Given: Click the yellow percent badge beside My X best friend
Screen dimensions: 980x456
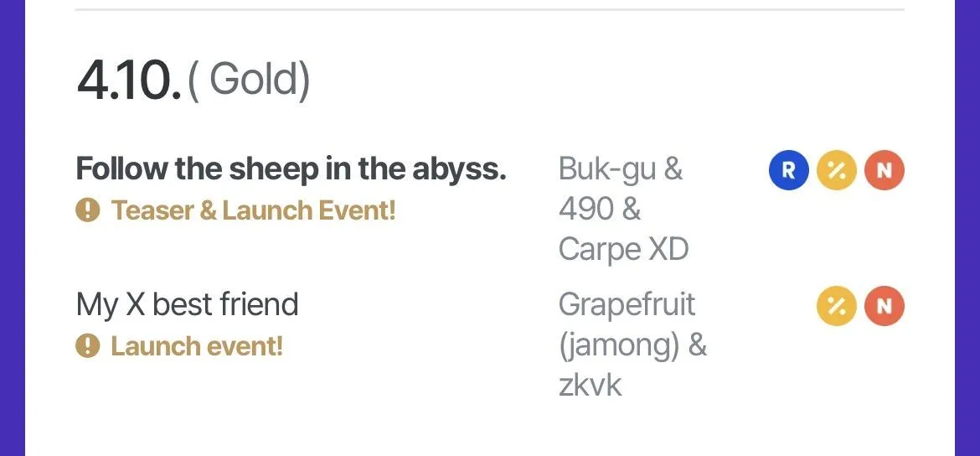Looking at the screenshot, I should point(836,306).
